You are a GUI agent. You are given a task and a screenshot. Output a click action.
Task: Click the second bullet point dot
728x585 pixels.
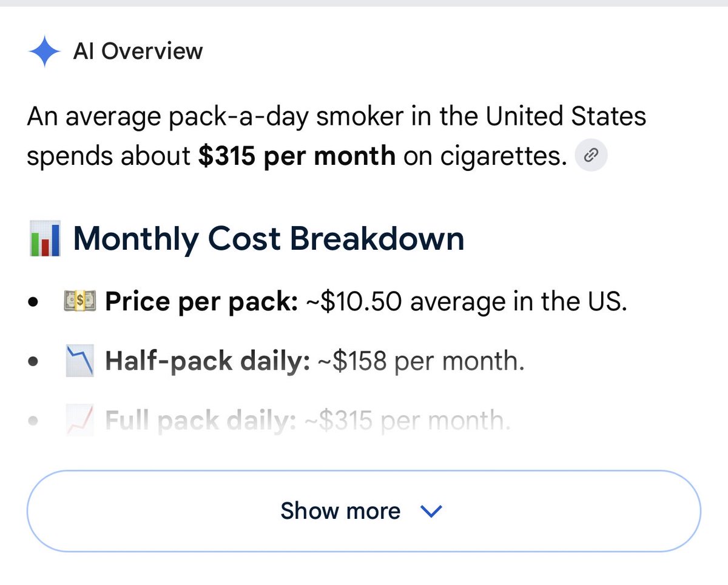(x=34, y=363)
